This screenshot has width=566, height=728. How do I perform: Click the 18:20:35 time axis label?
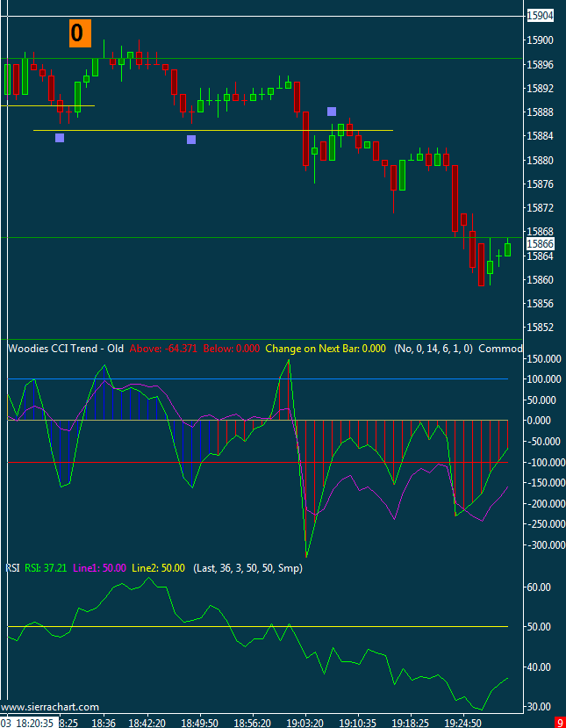pos(33,723)
